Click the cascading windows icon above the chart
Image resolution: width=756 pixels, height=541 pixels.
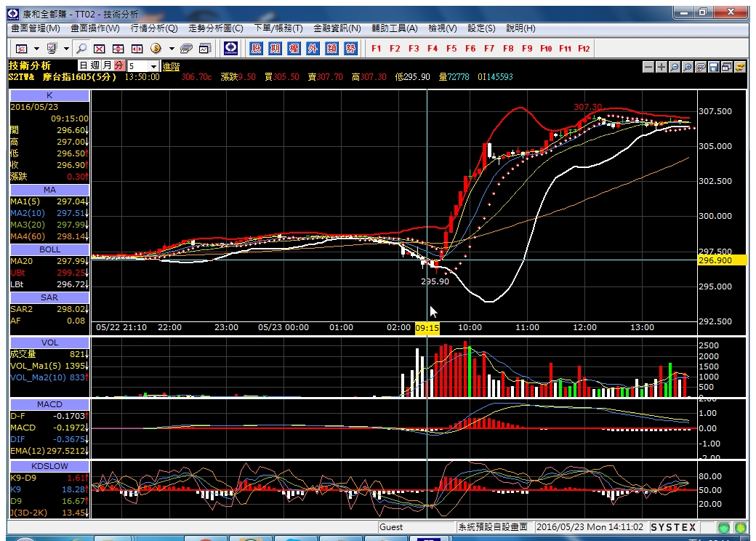(x=727, y=67)
